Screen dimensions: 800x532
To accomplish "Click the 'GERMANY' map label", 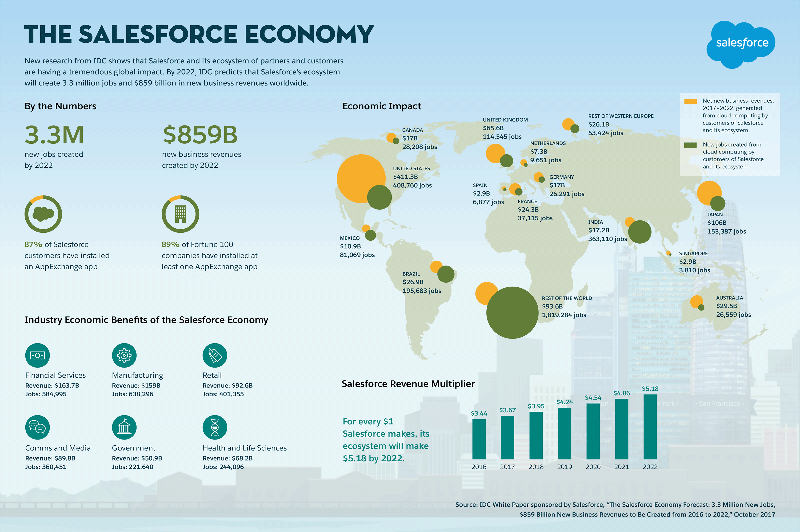I will (x=561, y=177).
